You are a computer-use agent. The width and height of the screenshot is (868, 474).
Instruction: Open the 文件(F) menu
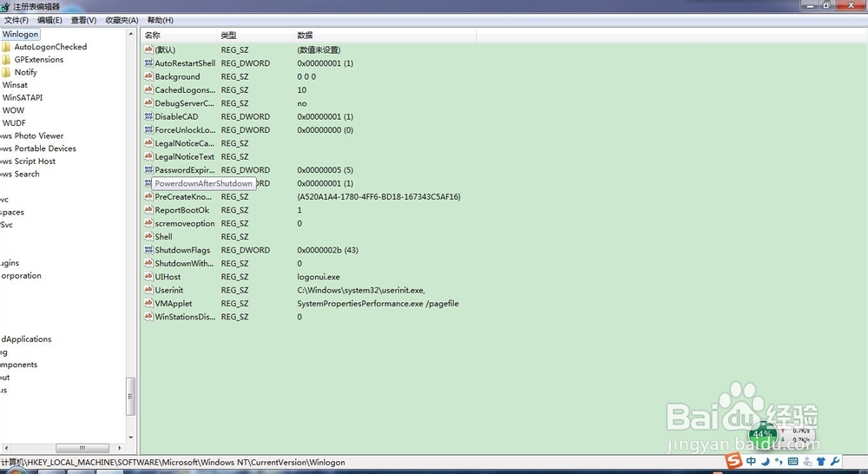tap(16, 20)
